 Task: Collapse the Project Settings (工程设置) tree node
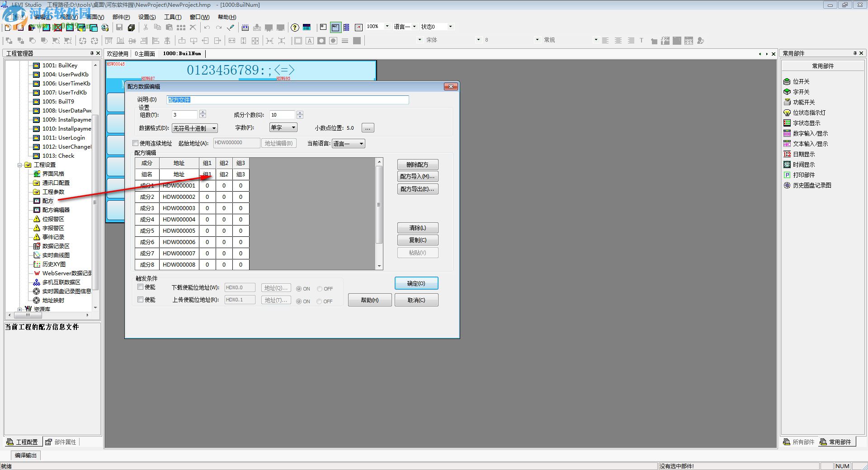coord(20,165)
